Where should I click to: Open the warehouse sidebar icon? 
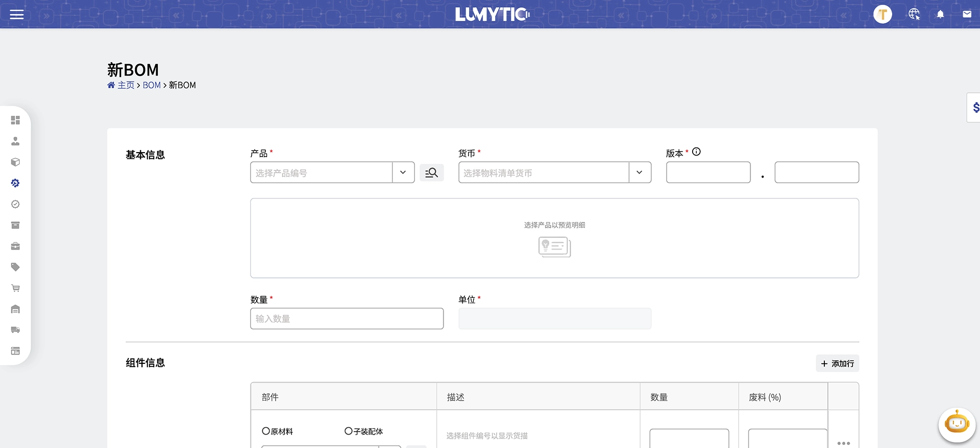[15, 309]
